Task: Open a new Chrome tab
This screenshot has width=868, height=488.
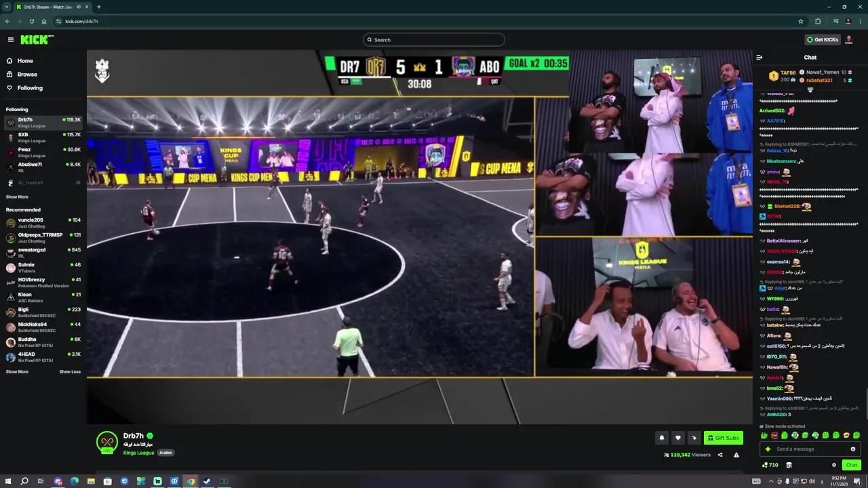Action: (99, 7)
